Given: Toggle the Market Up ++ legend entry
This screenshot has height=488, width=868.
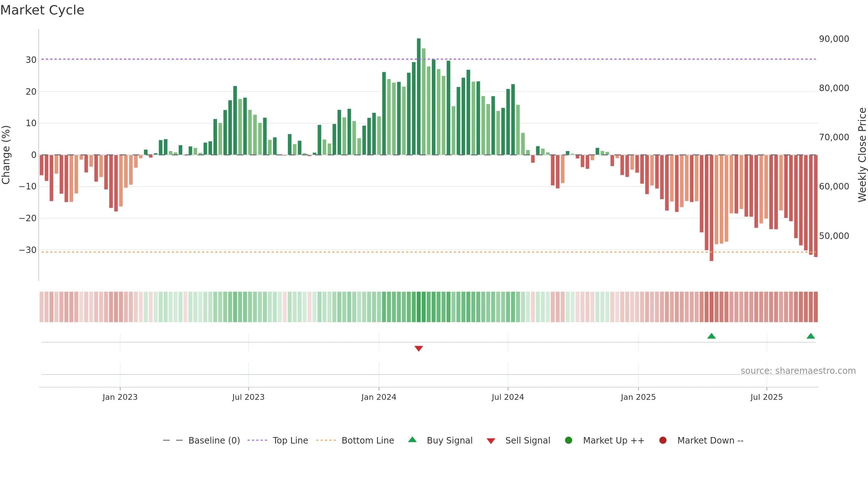Looking at the screenshot, I should (605, 440).
